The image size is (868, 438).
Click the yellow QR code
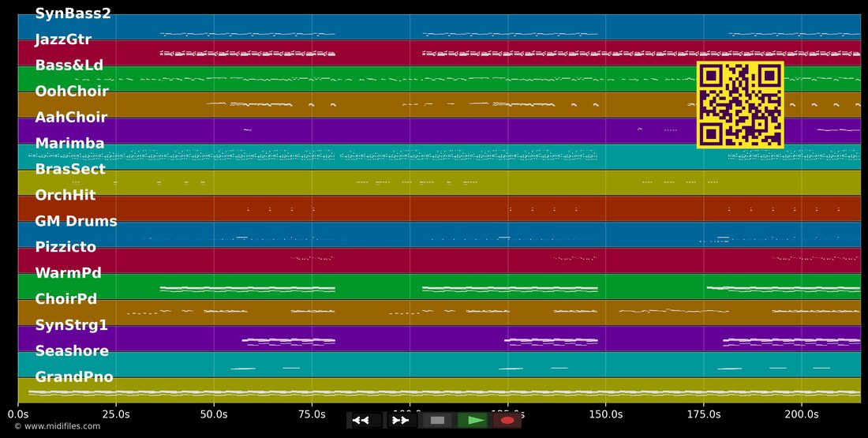click(x=740, y=105)
